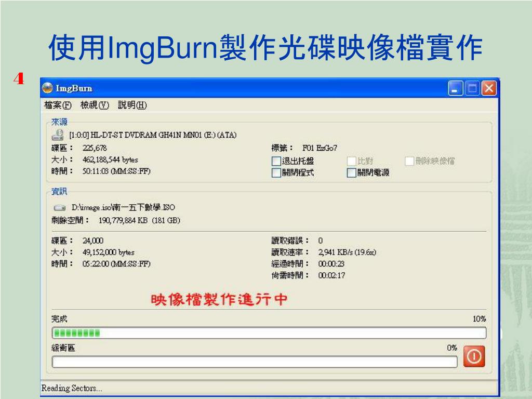Click the read size 49,152,000 bytes
Viewport: 532px width, 399px height.
[109, 252]
